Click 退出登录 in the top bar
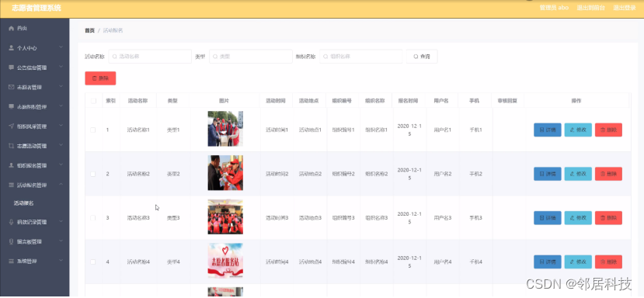 pos(625,8)
